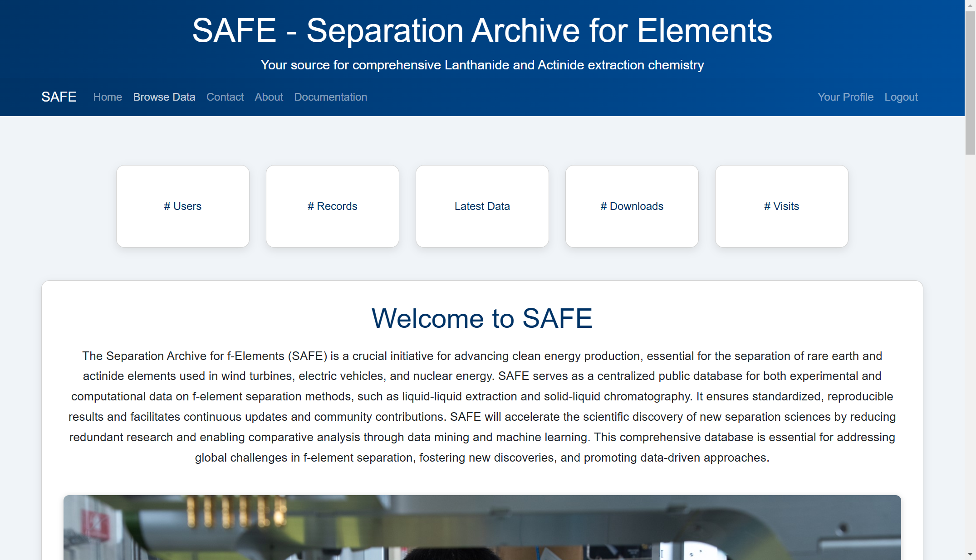Open Your Profile link
Screen dimensions: 976x560
[845, 97]
